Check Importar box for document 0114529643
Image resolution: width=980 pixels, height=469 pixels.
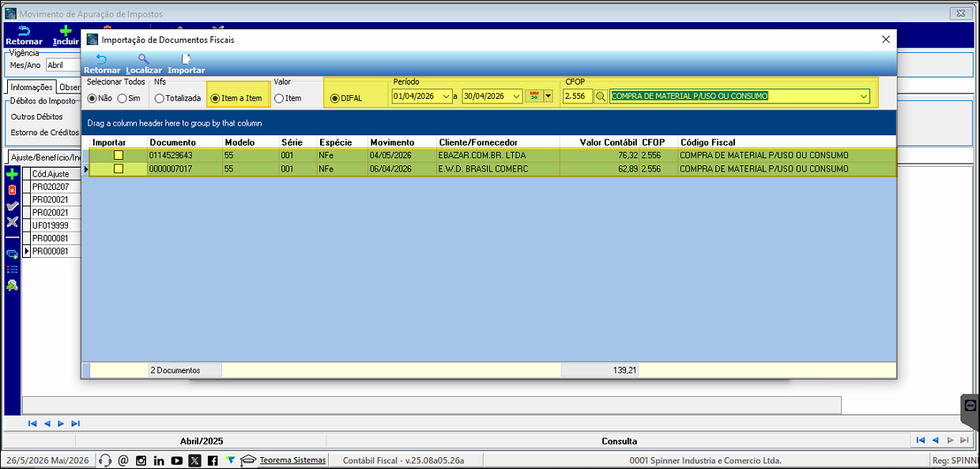pyautogui.click(x=119, y=155)
